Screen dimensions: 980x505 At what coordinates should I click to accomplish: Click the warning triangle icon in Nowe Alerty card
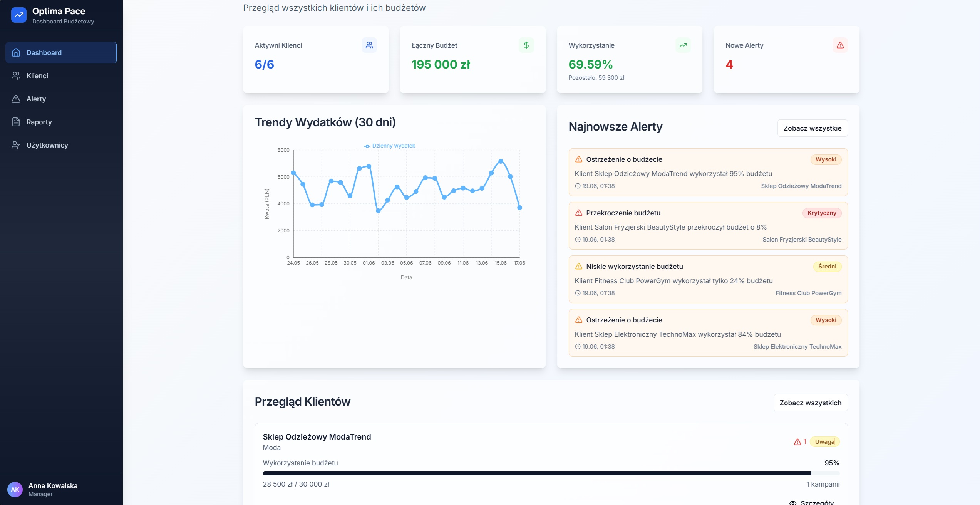point(840,45)
